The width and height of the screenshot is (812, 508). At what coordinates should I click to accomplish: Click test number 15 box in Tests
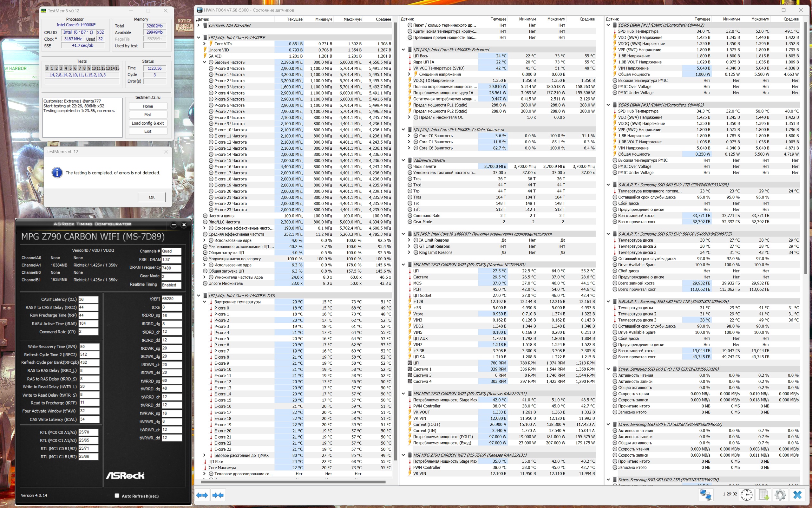click(117, 68)
